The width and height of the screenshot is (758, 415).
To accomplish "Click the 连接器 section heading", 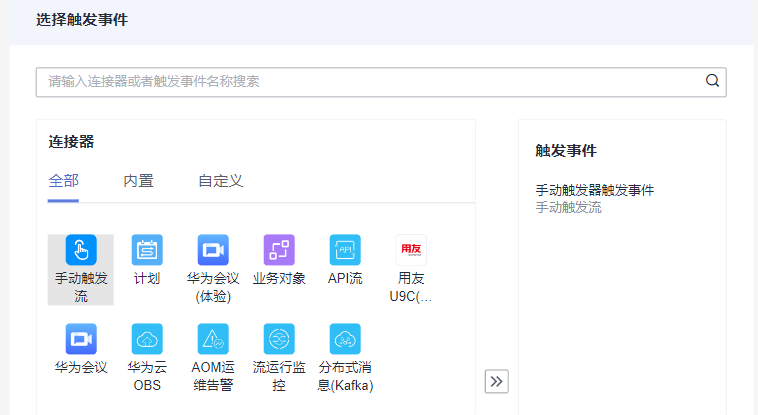I will tap(71, 142).
